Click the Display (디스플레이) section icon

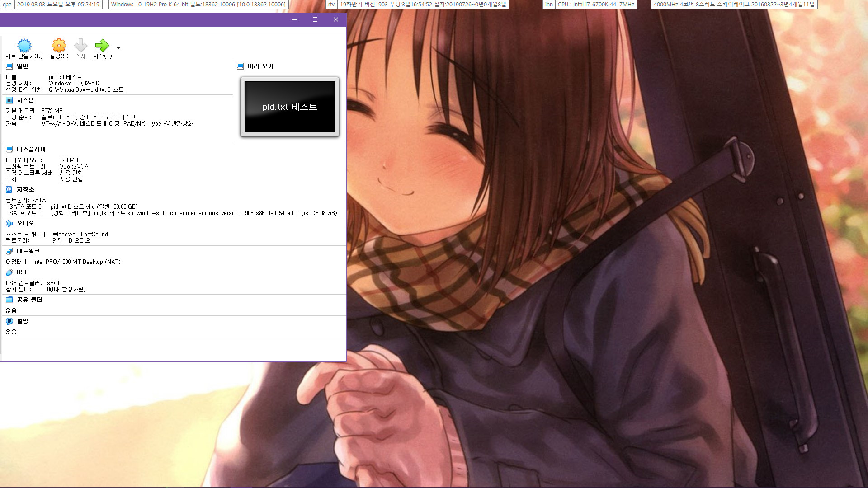pyautogui.click(x=9, y=150)
